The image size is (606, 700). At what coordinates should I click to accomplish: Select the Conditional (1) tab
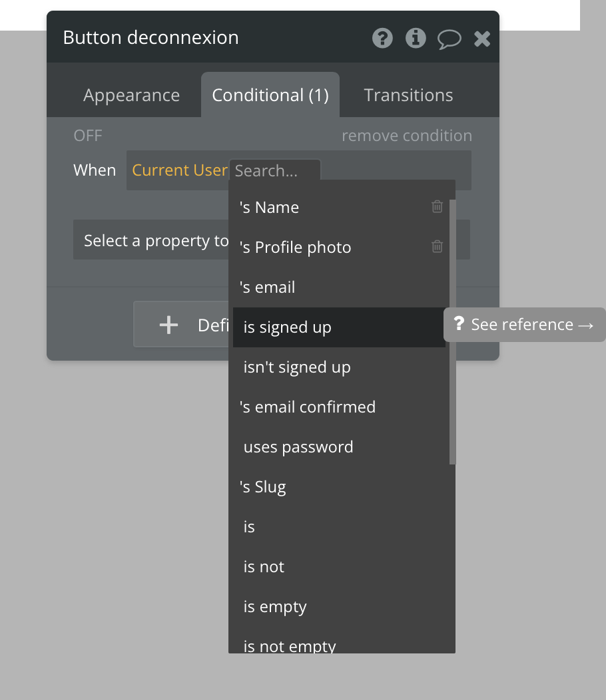click(x=270, y=95)
